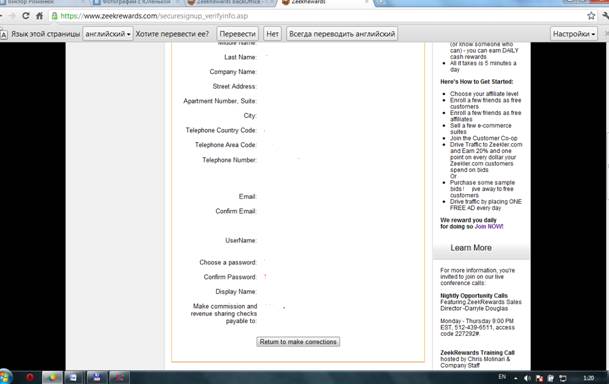Click the 'Apartment Number, Suite:' label
609x384 pixels.
point(220,101)
